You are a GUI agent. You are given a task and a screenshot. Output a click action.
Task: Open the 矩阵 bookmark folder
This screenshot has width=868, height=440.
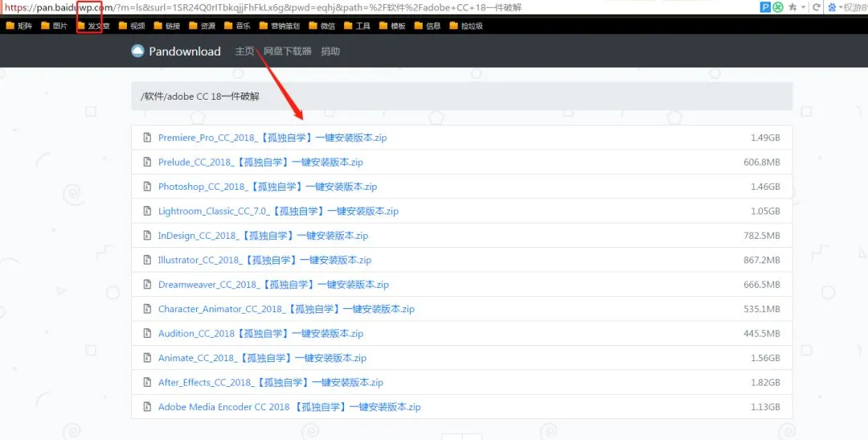[18, 26]
